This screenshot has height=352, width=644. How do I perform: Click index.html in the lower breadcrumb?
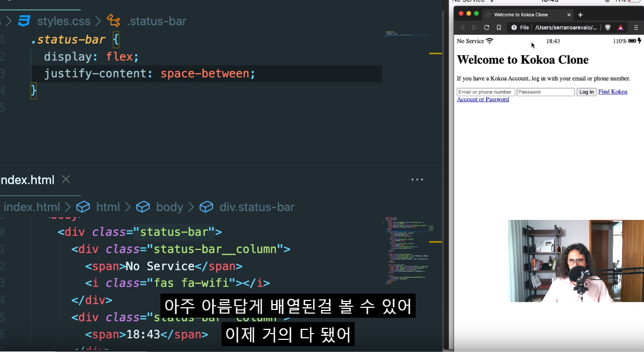pyautogui.click(x=32, y=207)
